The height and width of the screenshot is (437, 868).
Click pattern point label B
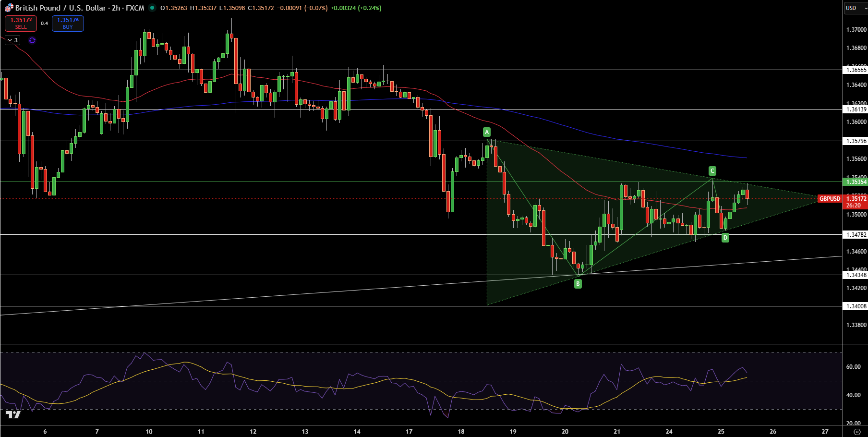pyautogui.click(x=578, y=284)
